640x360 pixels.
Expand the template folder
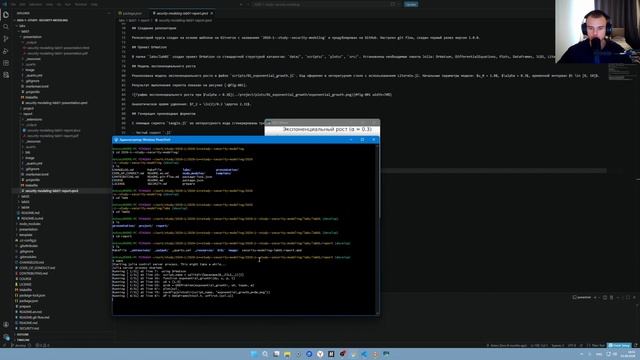pos(25,235)
